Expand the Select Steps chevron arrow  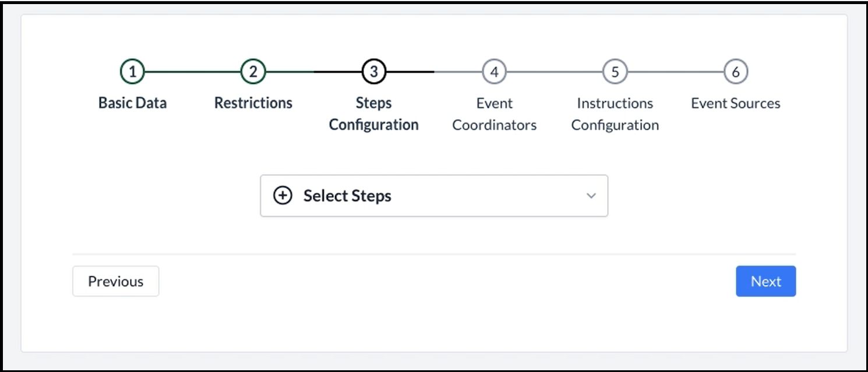pyautogui.click(x=591, y=196)
